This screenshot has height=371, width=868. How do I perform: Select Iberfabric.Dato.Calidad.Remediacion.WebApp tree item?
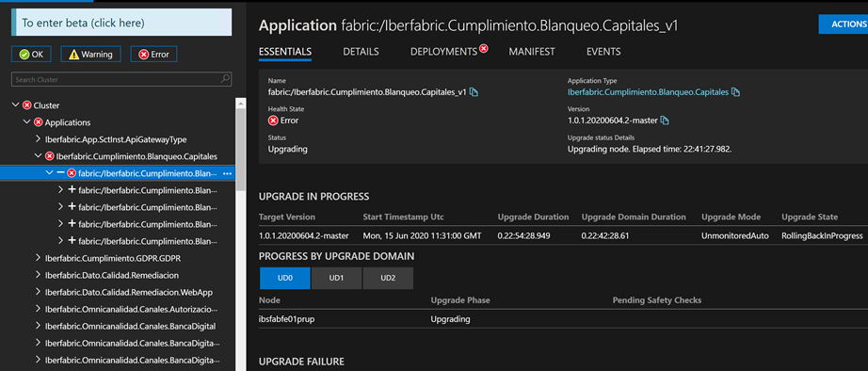coord(128,292)
